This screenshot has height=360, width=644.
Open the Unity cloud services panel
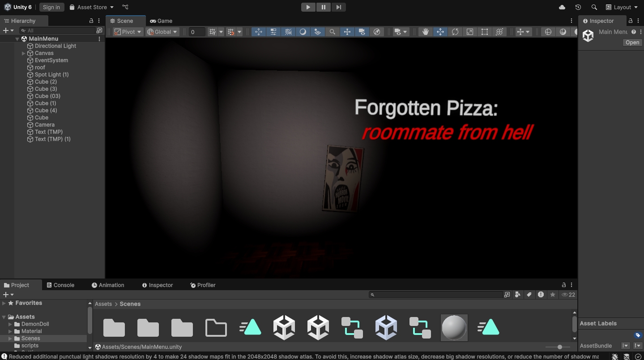tap(562, 7)
